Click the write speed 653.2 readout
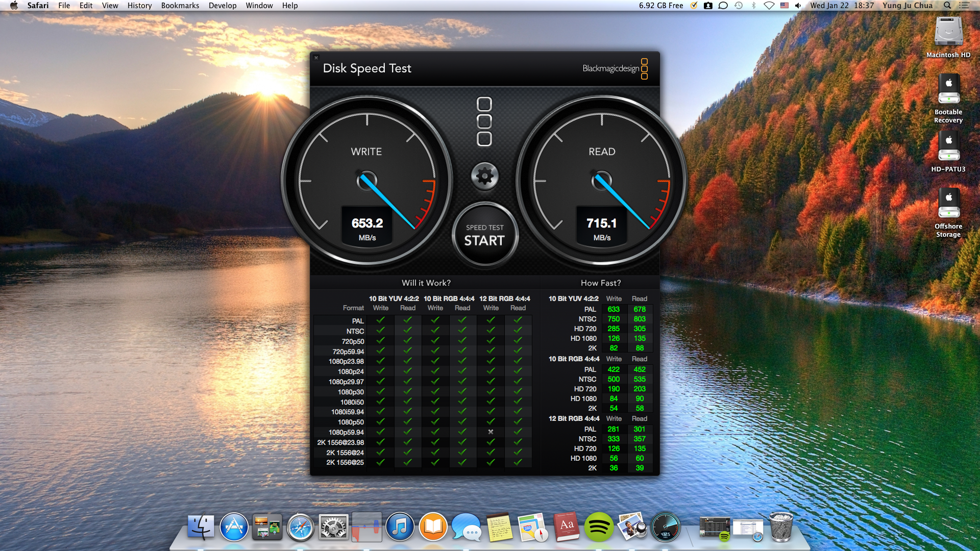 click(367, 223)
